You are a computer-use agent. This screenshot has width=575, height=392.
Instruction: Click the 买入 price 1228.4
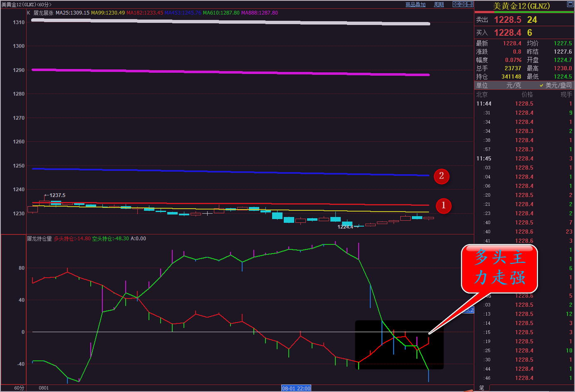(x=507, y=32)
